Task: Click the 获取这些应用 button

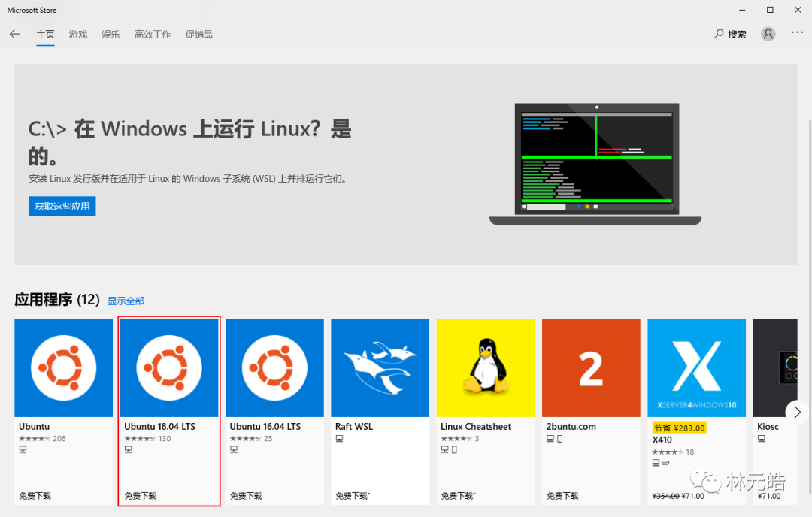Action: tap(62, 206)
